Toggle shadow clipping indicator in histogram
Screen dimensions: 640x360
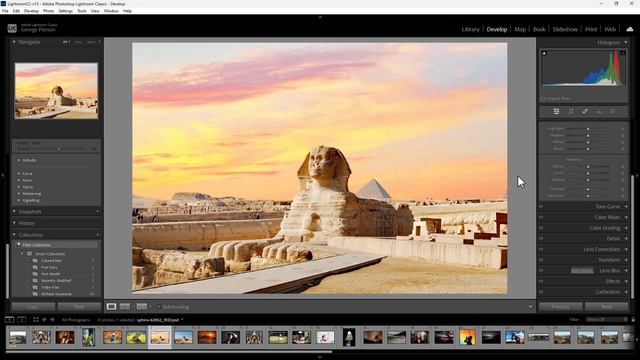point(544,53)
